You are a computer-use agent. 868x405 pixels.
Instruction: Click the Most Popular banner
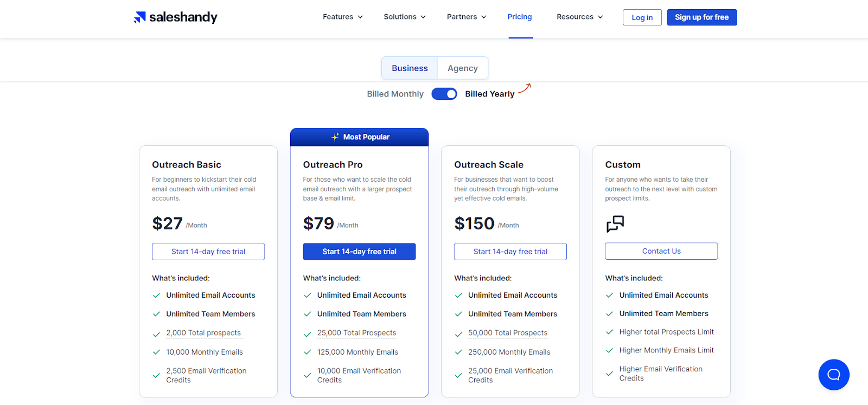359,137
